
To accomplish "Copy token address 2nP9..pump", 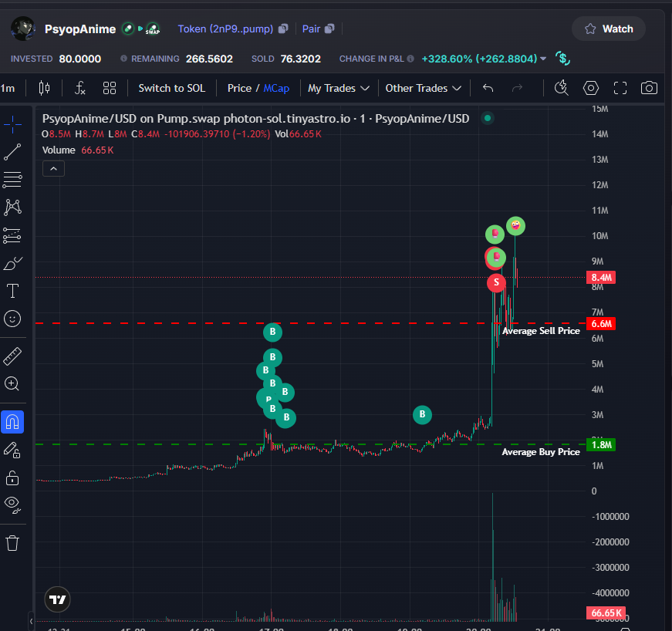I will tap(283, 29).
